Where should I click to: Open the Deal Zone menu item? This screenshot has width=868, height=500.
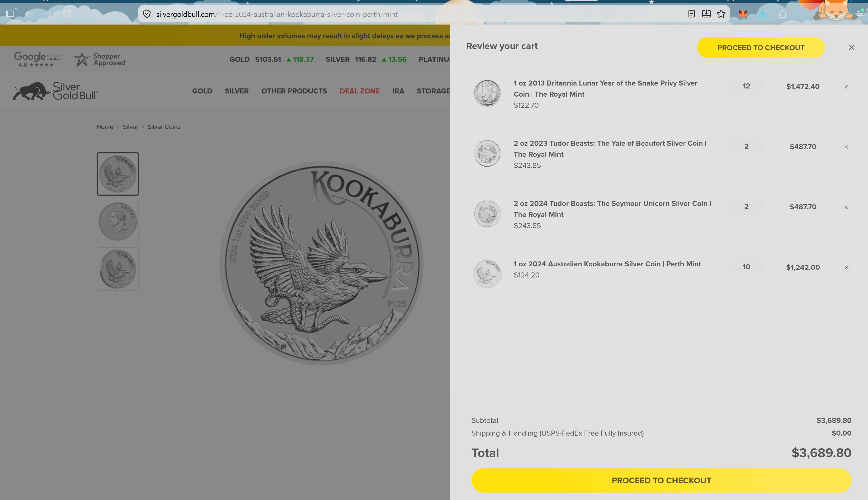[360, 91]
